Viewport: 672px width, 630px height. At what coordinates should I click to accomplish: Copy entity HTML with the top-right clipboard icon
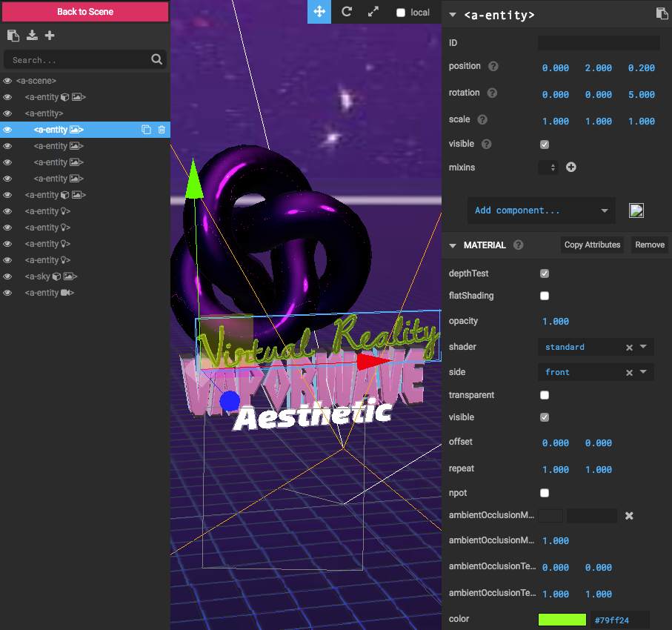662,13
